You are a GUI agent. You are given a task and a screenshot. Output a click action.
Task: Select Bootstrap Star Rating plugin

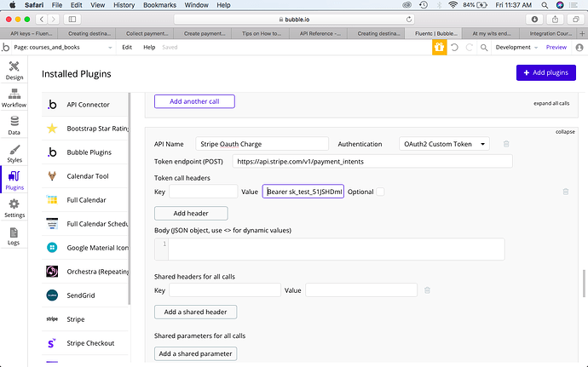[84, 129]
